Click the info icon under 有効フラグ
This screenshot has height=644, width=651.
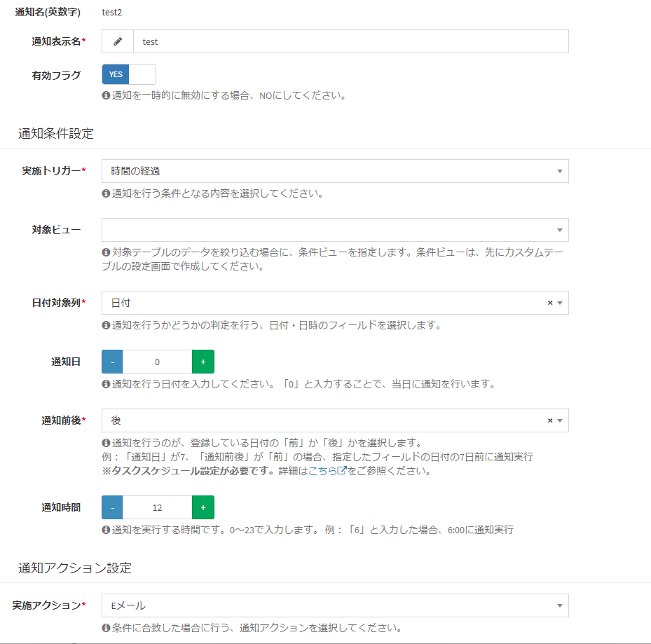(106, 95)
